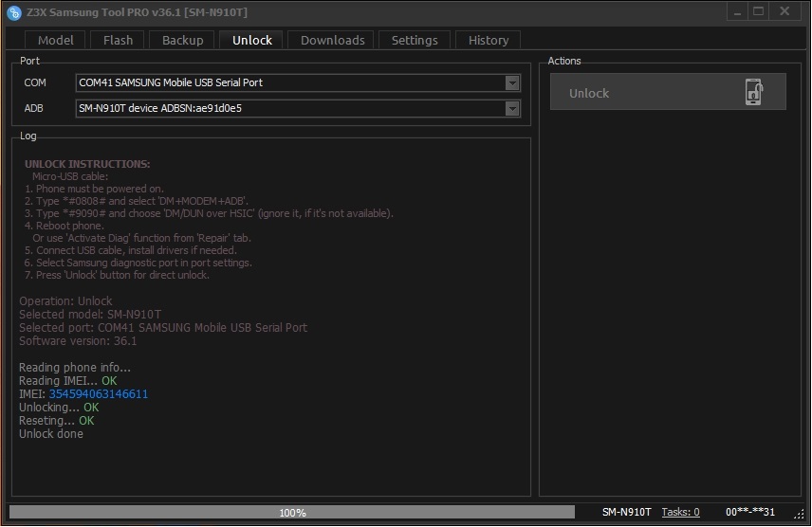Select the Unlock tab
812x527 pixels.
pos(251,40)
